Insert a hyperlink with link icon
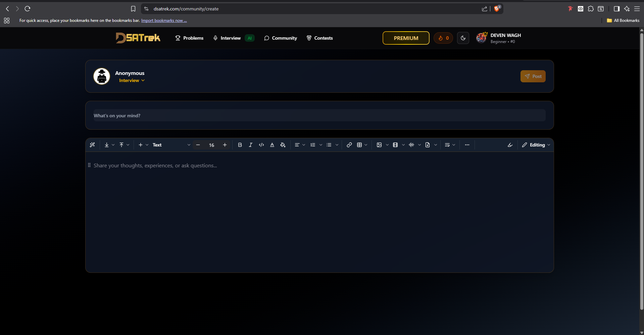Image resolution: width=644 pixels, height=335 pixels. [x=349, y=145]
